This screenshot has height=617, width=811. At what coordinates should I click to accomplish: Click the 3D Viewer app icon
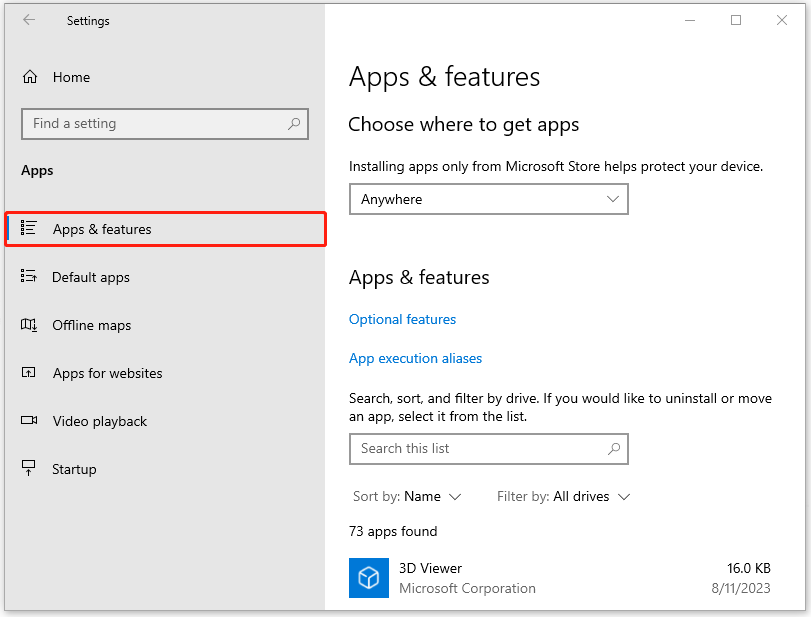(369, 578)
